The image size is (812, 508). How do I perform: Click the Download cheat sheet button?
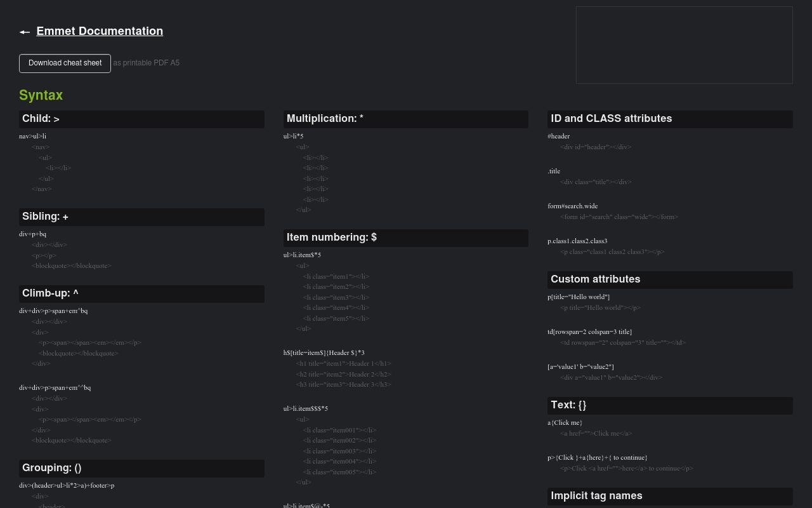pyautogui.click(x=65, y=63)
